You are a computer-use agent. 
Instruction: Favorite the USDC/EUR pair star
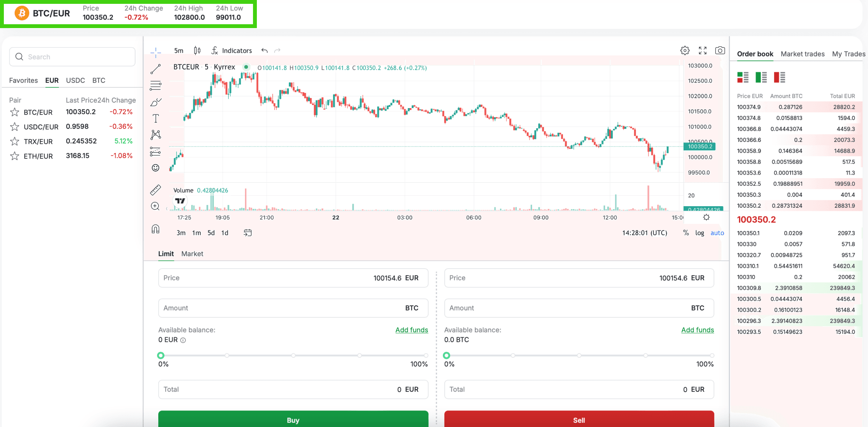15,127
